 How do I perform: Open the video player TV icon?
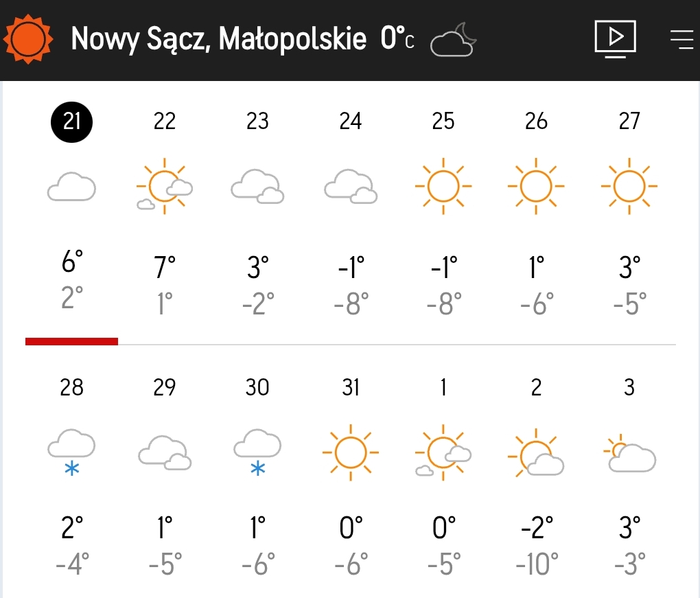pos(615,39)
